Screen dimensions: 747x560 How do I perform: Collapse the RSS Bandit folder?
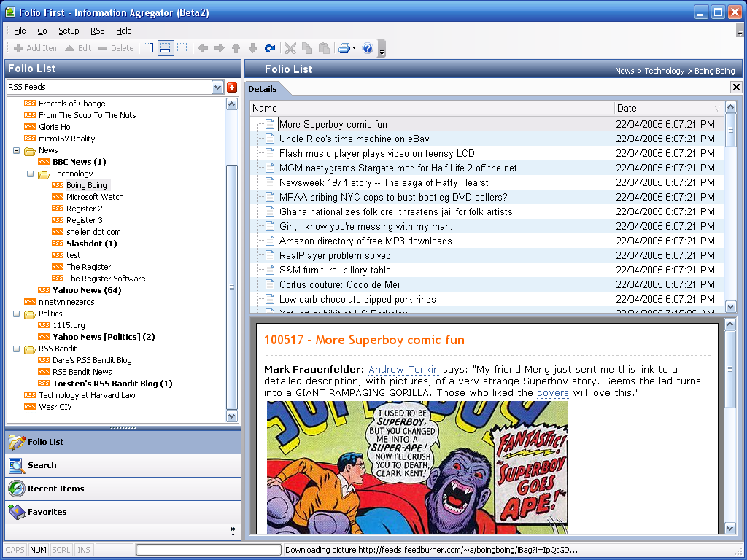17,349
